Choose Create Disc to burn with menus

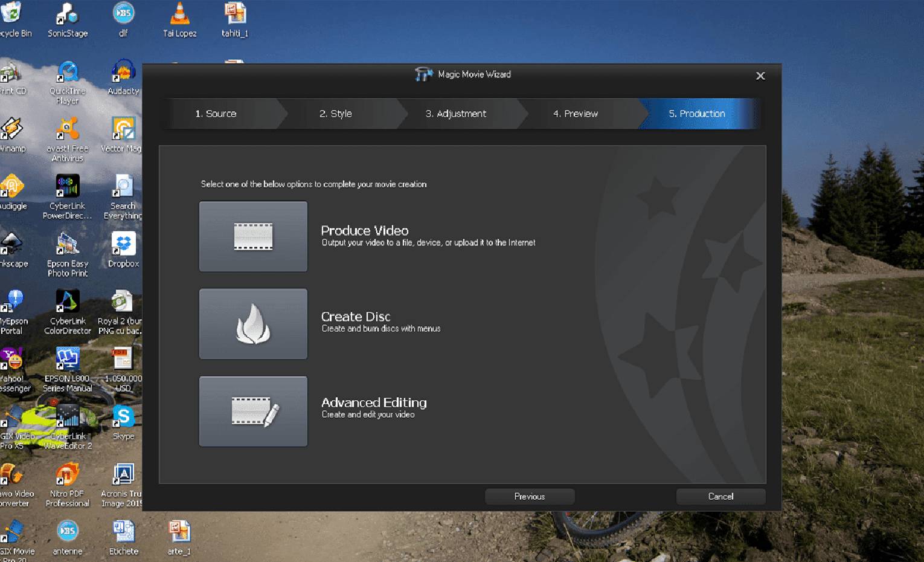[253, 324]
